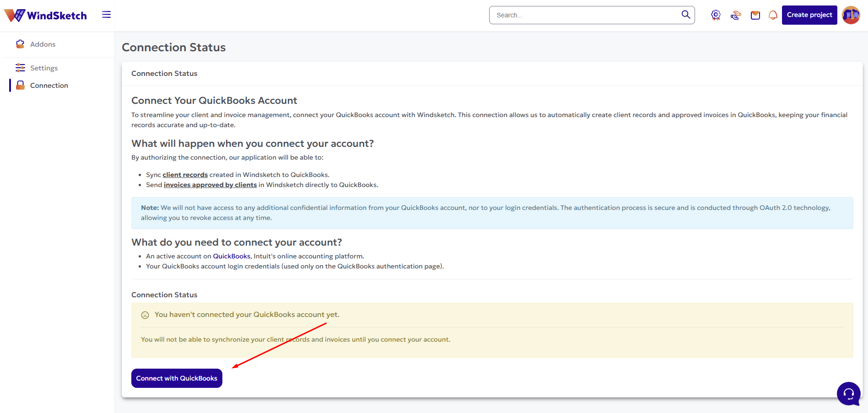Click the You will not be able to synchronize text
Screen dimensions: 868x413
pyautogui.click(x=296, y=339)
